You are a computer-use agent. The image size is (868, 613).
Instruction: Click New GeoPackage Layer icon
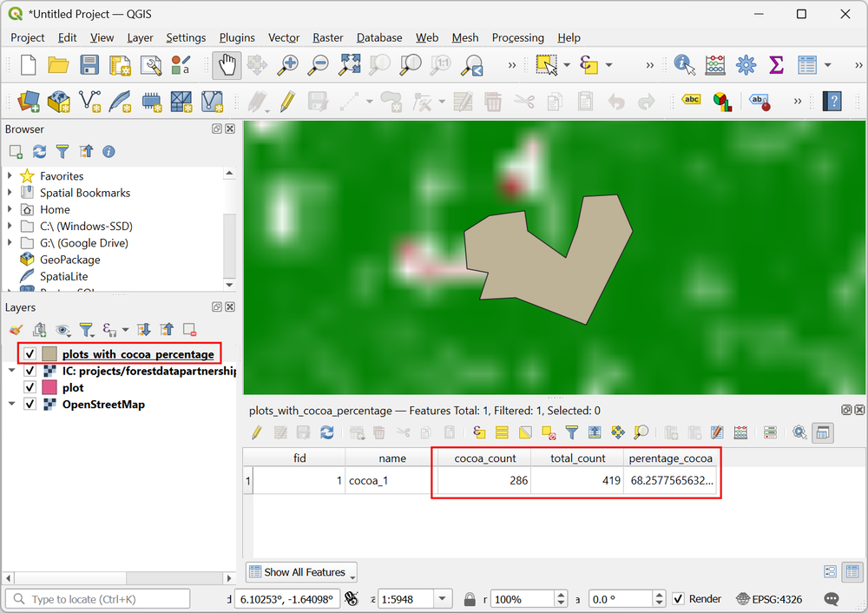[59, 102]
